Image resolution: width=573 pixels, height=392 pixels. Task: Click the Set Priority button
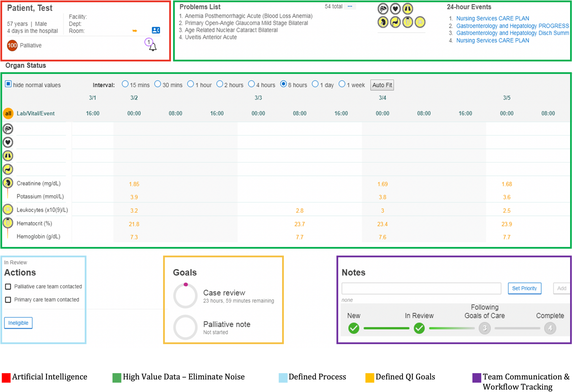[524, 288]
